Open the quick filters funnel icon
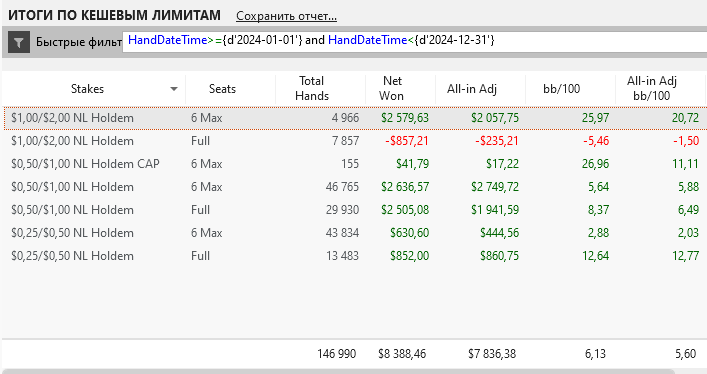Image resolution: width=707 pixels, height=374 pixels. pos(18,42)
